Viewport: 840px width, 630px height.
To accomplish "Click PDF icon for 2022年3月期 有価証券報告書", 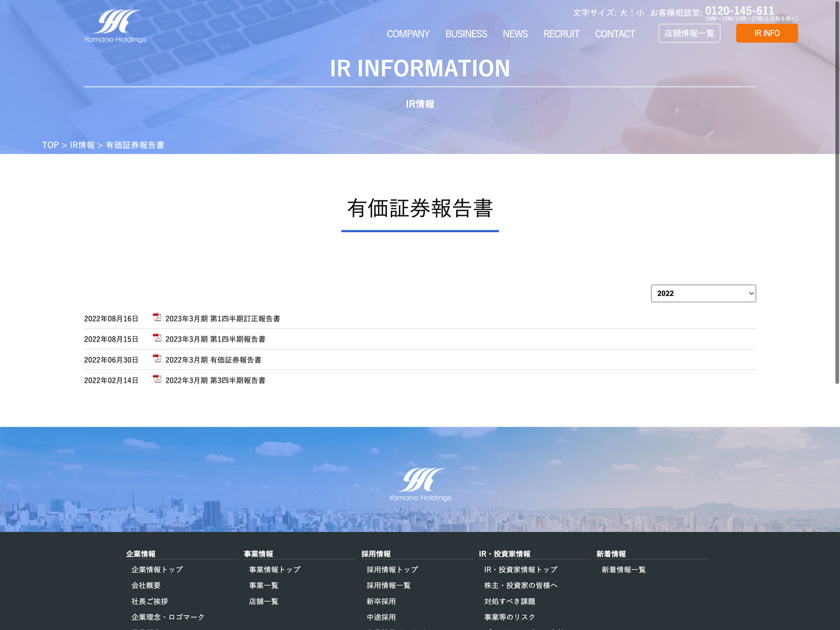I will pos(157,358).
